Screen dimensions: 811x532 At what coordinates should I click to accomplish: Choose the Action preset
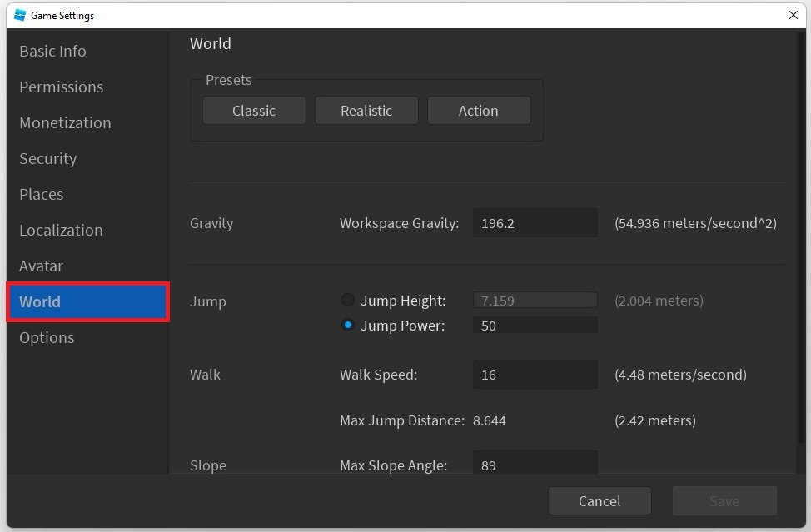tap(479, 111)
